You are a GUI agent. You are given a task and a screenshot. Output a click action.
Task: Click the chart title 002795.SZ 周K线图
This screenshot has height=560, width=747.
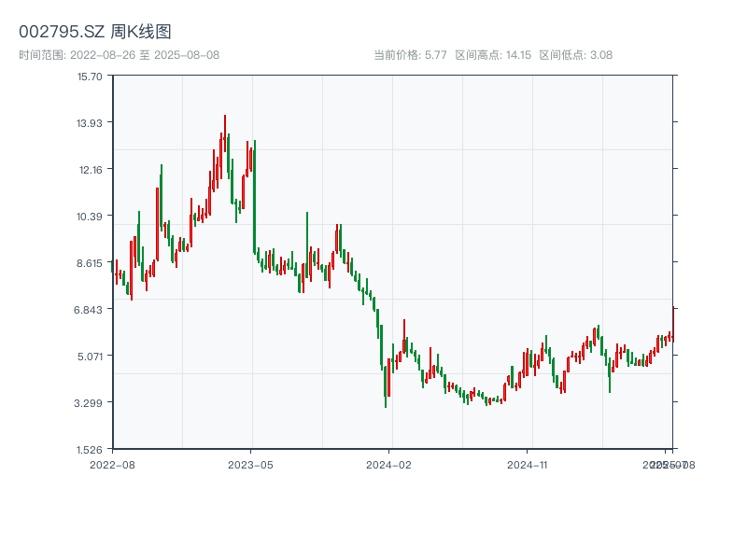click(95, 32)
